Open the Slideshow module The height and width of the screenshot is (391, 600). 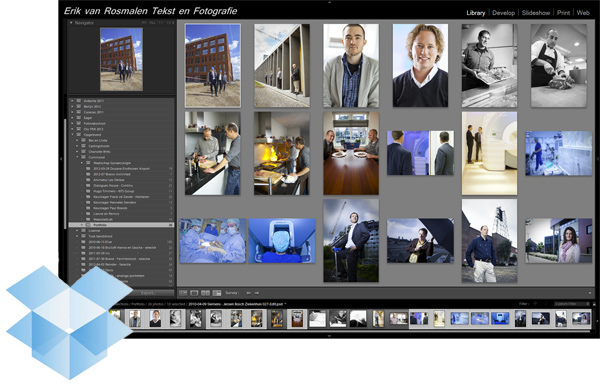coord(536,13)
